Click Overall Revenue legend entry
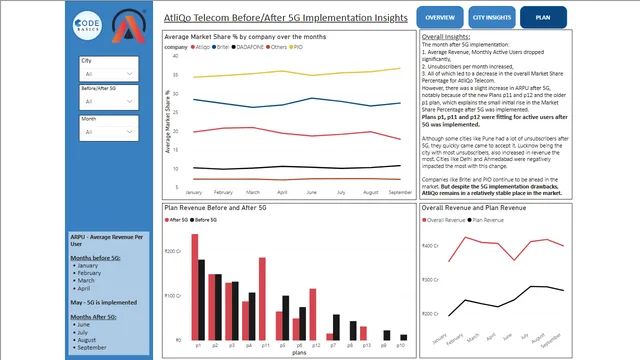Screen dimensions: 640x360 [x=444, y=220]
